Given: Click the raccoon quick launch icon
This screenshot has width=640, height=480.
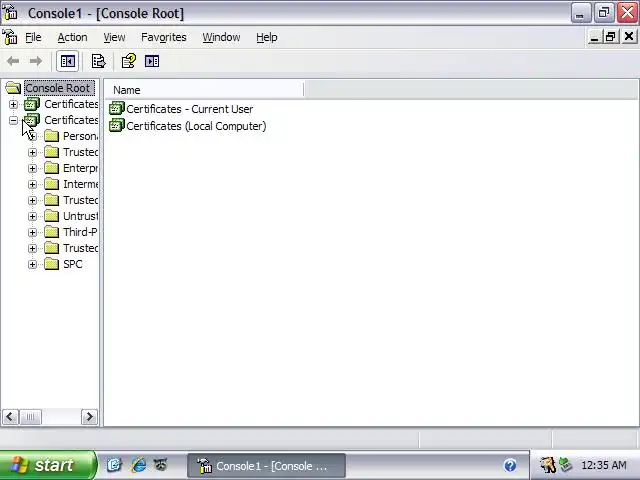Looking at the screenshot, I should [161, 464].
